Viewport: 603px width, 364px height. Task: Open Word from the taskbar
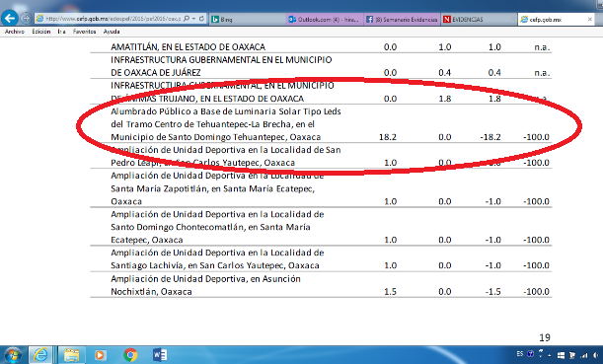[x=160, y=355]
